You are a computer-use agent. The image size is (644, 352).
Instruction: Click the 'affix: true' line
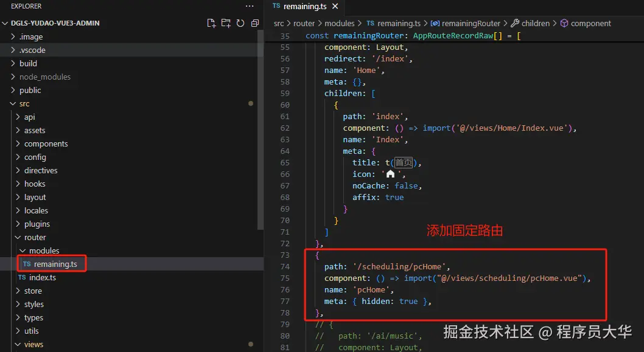point(378,198)
